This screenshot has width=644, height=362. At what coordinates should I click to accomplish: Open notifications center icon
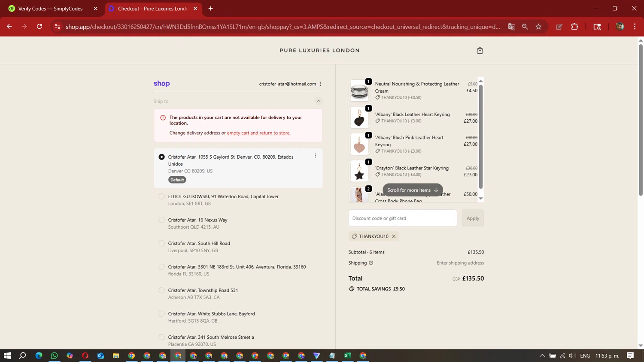(x=630, y=356)
